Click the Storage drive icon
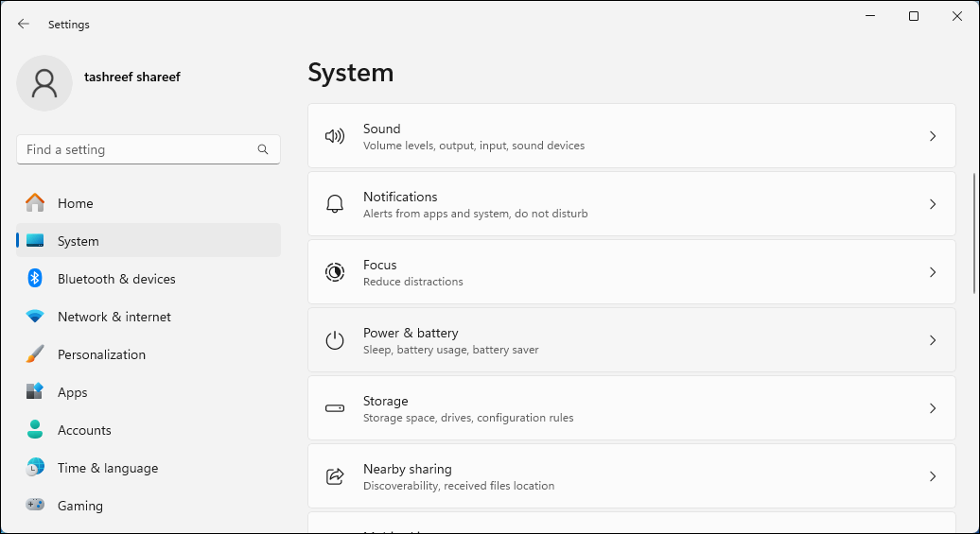This screenshot has height=534, width=980. (335, 408)
